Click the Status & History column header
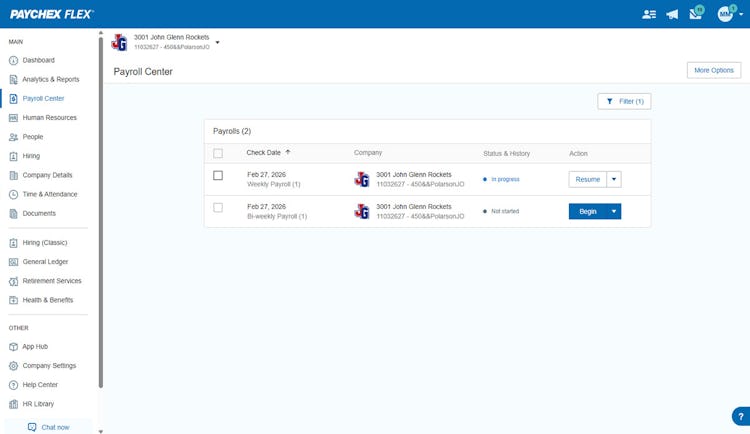Screen dimensions: 750x434 coord(506,154)
